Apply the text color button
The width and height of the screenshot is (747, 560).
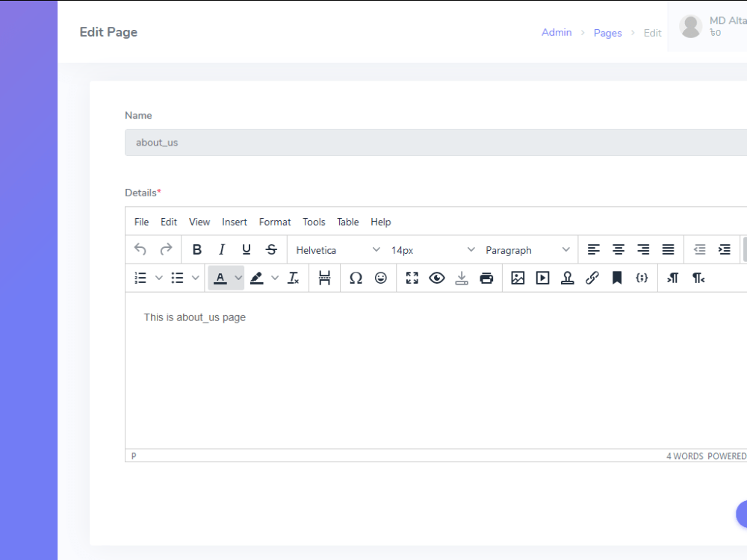(x=220, y=278)
